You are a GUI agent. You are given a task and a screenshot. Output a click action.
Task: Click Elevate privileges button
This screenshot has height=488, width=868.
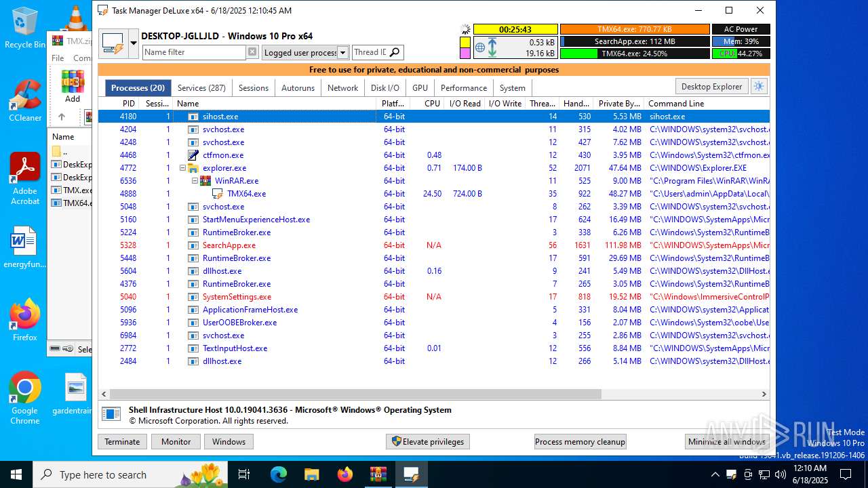[x=427, y=441]
